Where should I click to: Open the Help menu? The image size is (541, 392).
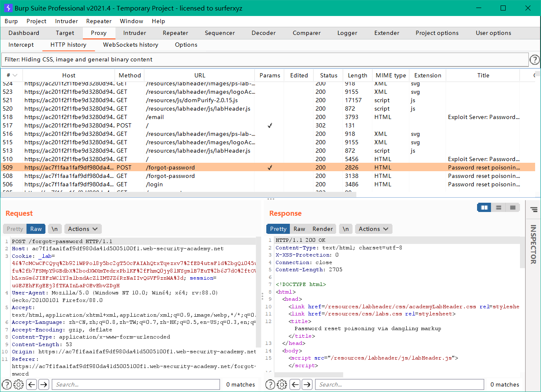point(159,21)
